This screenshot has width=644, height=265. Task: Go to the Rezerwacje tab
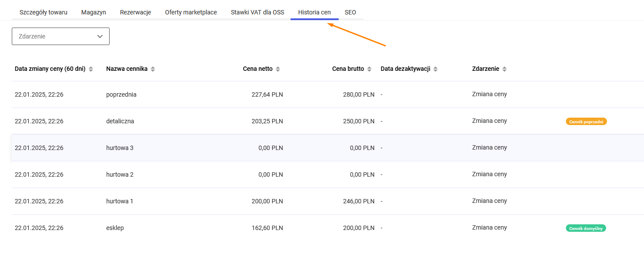click(135, 12)
